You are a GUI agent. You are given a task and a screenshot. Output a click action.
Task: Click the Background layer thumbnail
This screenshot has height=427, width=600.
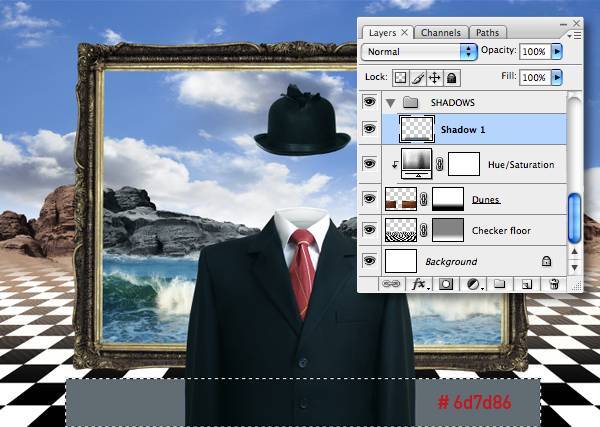[401, 261]
